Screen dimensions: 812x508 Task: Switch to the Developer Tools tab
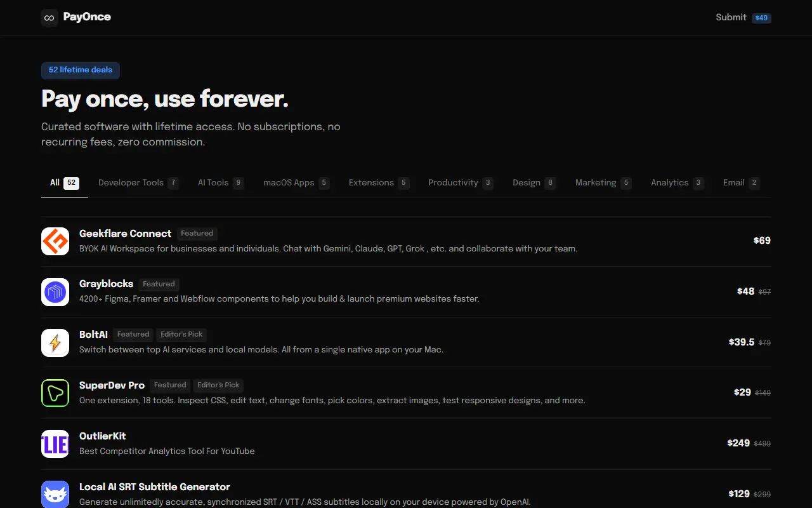[x=138, y=183]
